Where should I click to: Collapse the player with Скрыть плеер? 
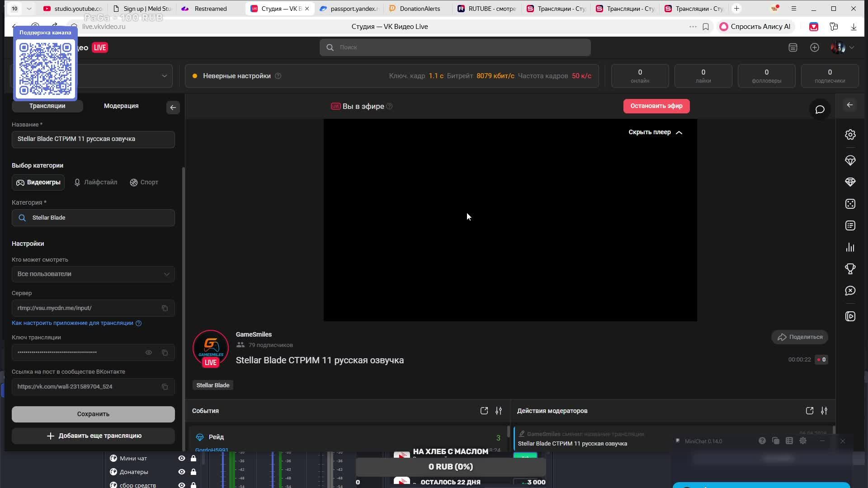tap(655, 132)
